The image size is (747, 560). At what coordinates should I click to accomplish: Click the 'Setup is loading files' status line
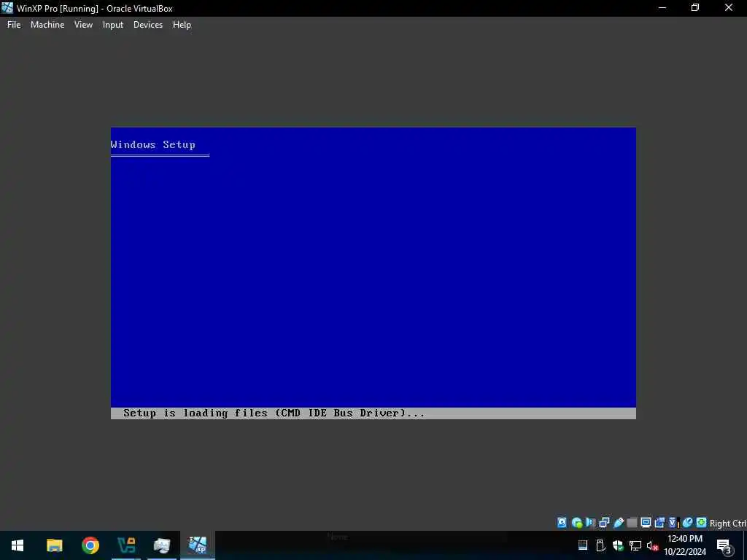[274, 413]
